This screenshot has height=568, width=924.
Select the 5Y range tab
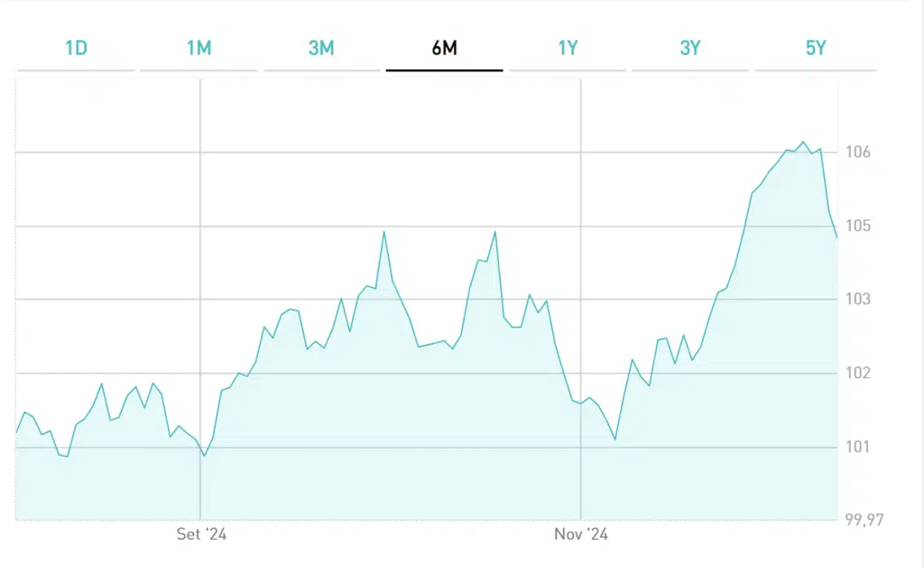[x=815, y=49]
